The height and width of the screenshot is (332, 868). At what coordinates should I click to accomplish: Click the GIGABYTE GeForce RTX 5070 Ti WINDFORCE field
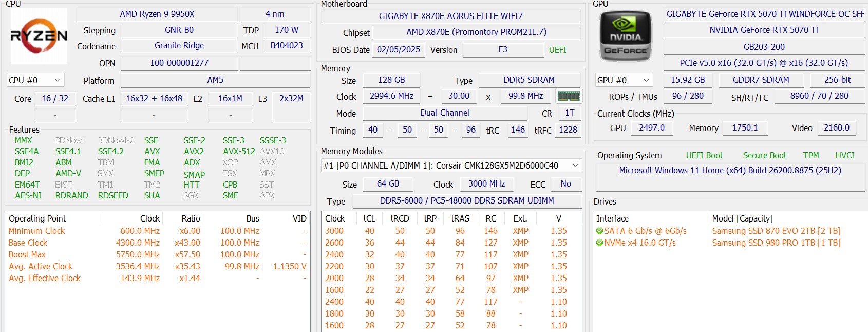tap(765, 14)
